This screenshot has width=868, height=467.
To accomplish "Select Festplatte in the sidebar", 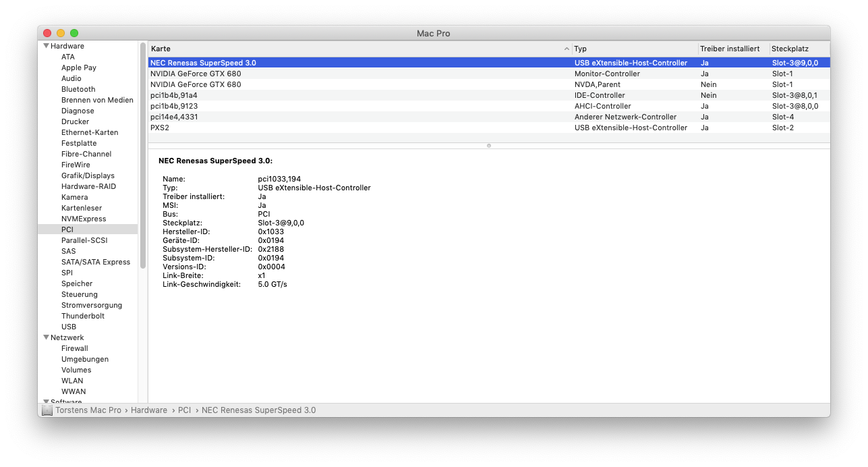I will point(79,143).
